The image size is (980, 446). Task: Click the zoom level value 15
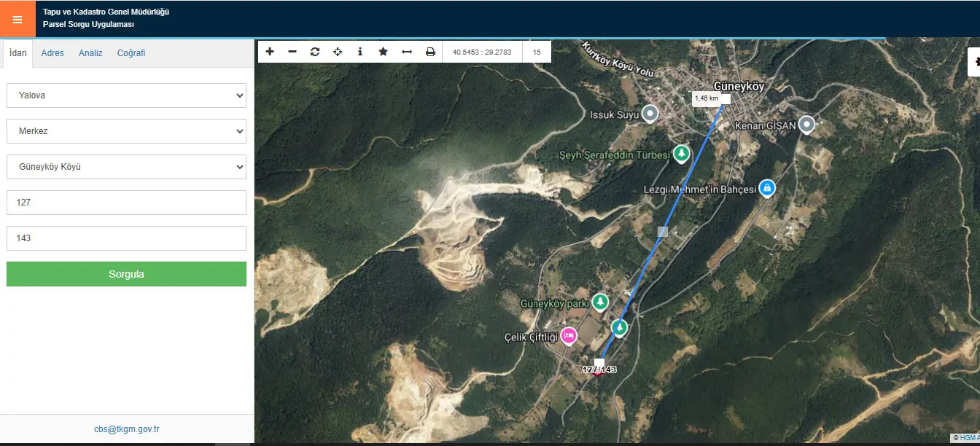coord(537,52)
